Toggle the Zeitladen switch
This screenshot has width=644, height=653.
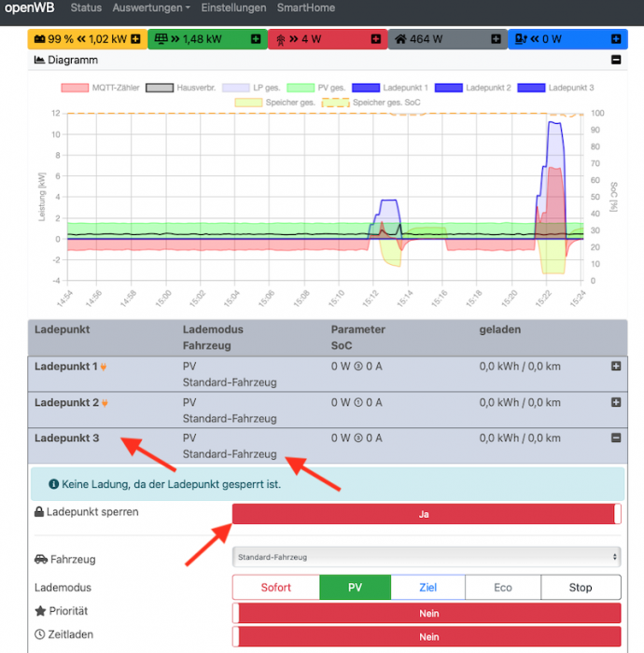tap(426, 637)
